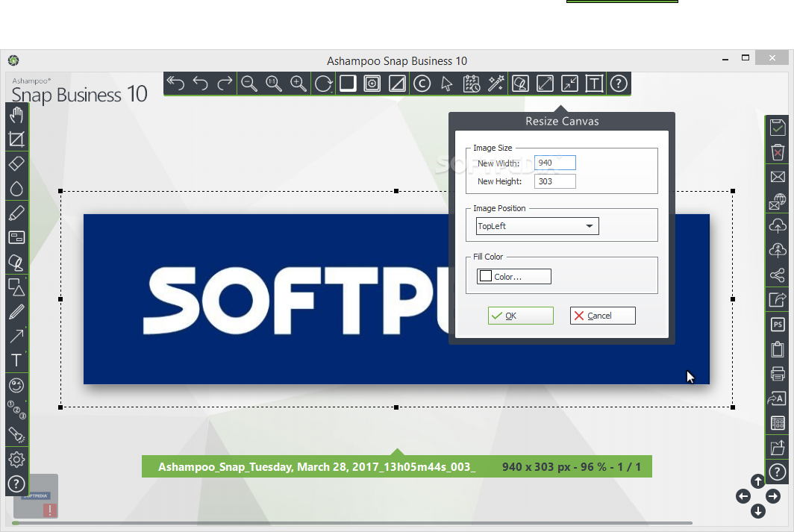Select the highlighter marker tool
Viewport: 794px width, 532px height.
(16, 213)
